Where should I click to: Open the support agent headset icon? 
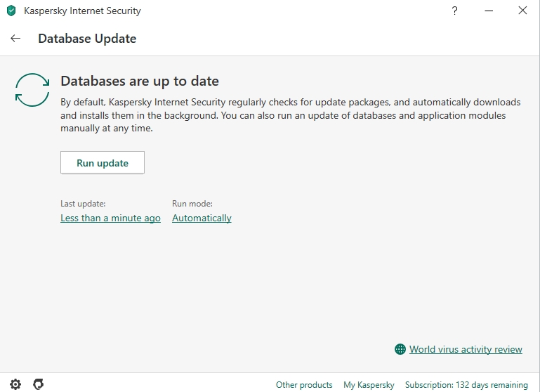pos(38,384)
